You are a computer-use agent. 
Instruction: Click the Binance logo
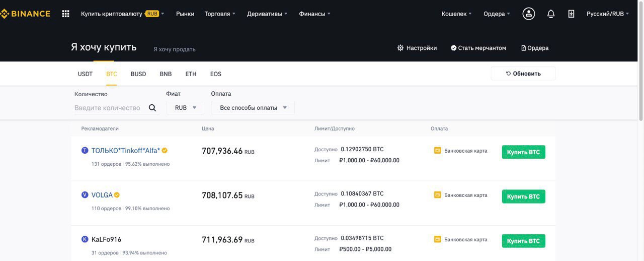[25, 14]
